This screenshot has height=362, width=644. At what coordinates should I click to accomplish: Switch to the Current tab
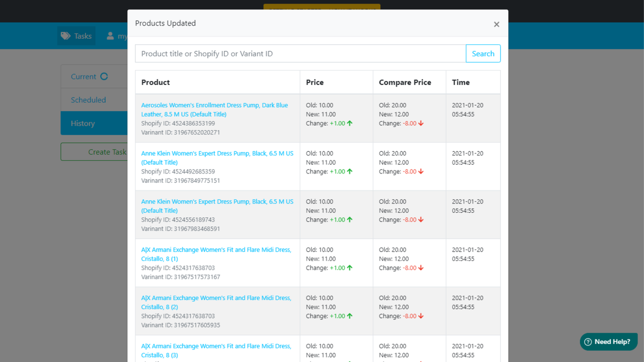point(83,76)
